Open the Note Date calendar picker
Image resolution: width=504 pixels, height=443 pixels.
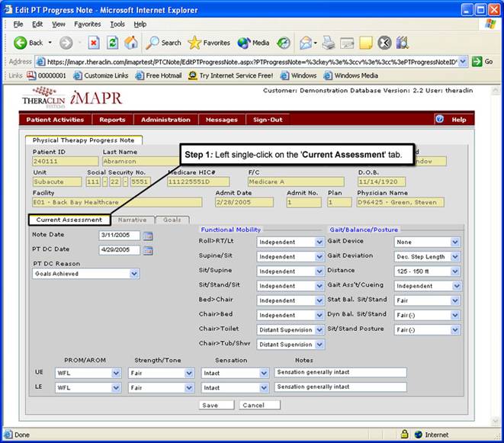tap(148, 236)
